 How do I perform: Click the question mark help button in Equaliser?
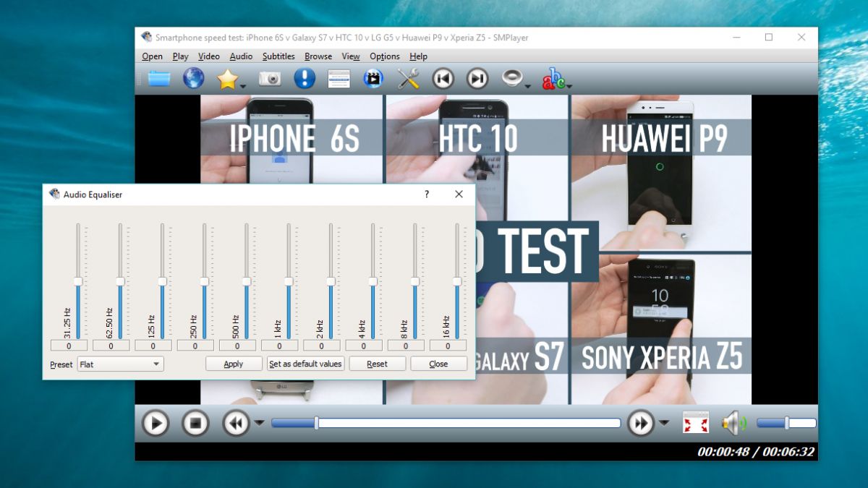pyautogui.click(x=427, y=194)
